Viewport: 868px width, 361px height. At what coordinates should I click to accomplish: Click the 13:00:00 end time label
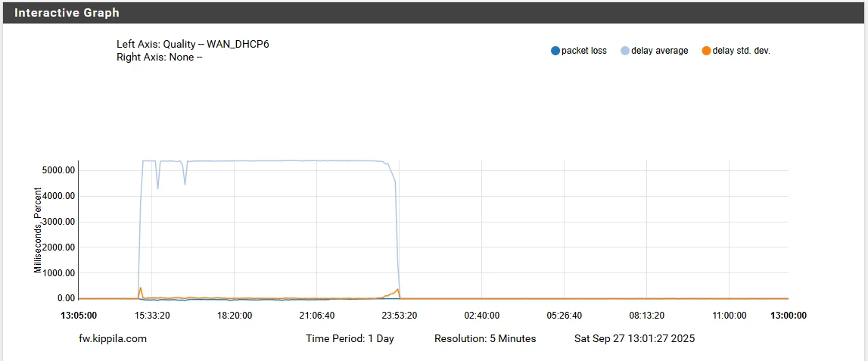788,316
